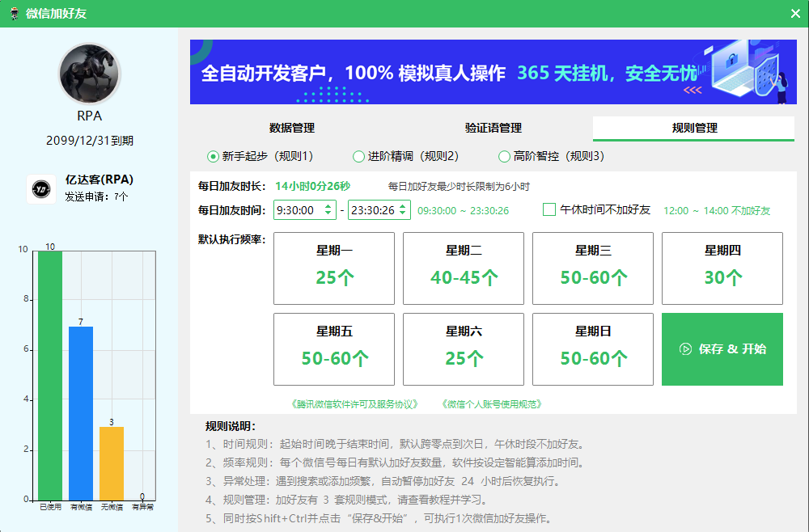Click the 发送申请: 7个 text
809x532 pixels.
(96, 196)
